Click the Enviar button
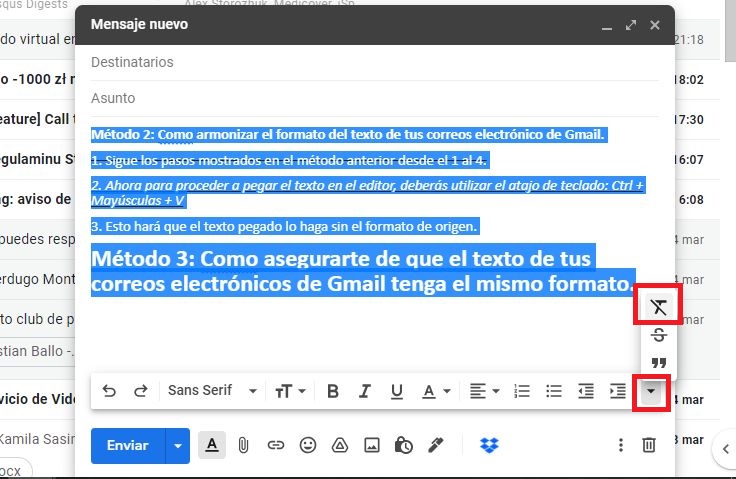 [128, 445]
